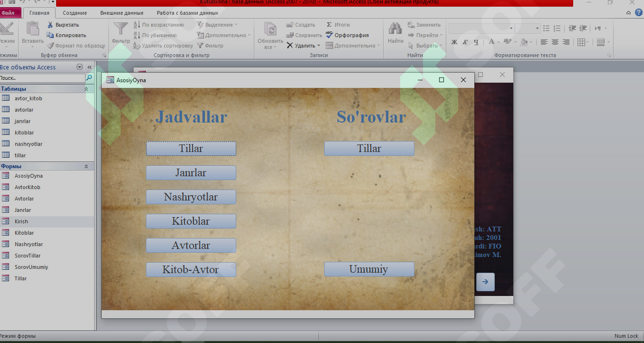644x343 pixels.
Task: Click the navigation pane search field
Action: (x=42, y=78)
